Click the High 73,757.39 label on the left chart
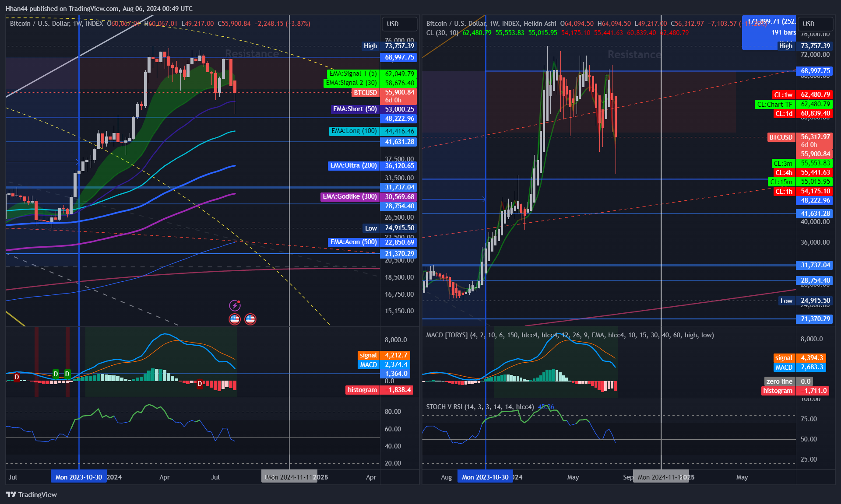The width and height of the screenshot is (841, 504). click(x=389, y=46)
